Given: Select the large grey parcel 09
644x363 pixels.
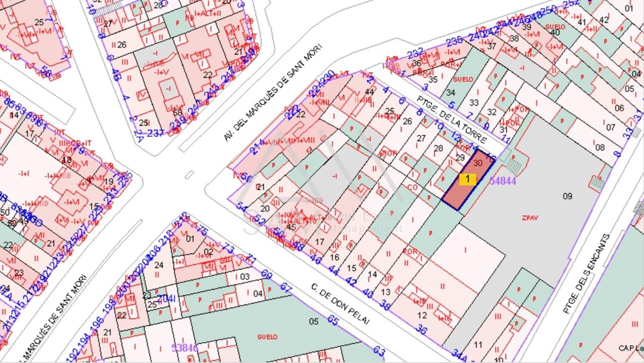Looking at the screenshot, I should 567,196.
